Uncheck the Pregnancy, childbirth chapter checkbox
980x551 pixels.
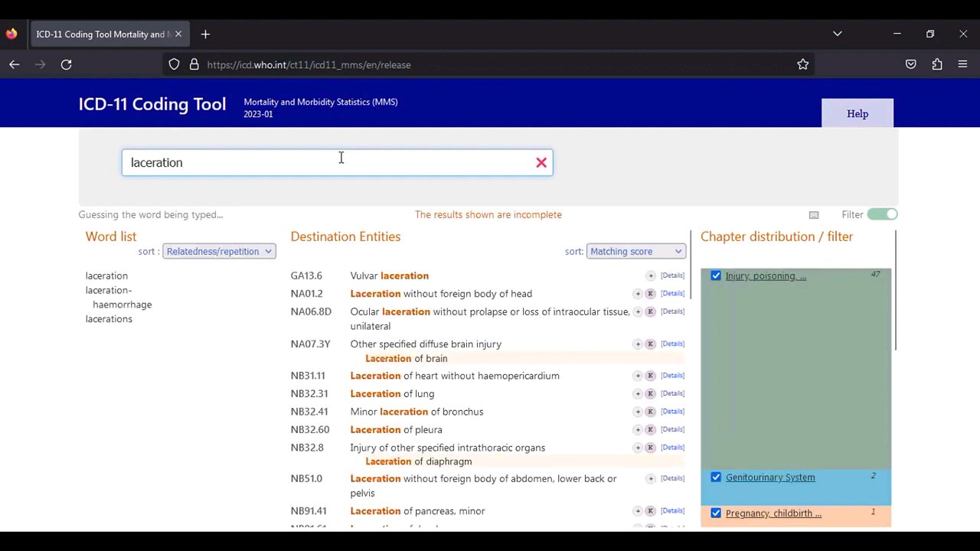tap(716, 513)
